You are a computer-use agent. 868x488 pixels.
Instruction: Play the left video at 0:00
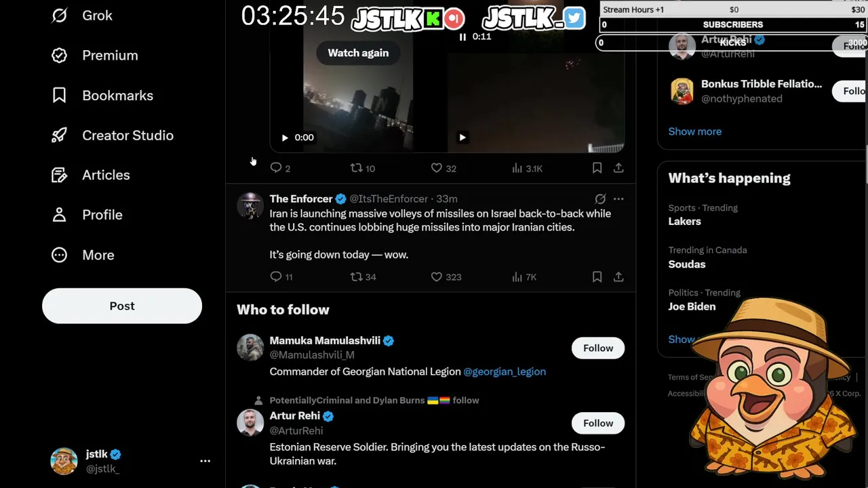285,138
